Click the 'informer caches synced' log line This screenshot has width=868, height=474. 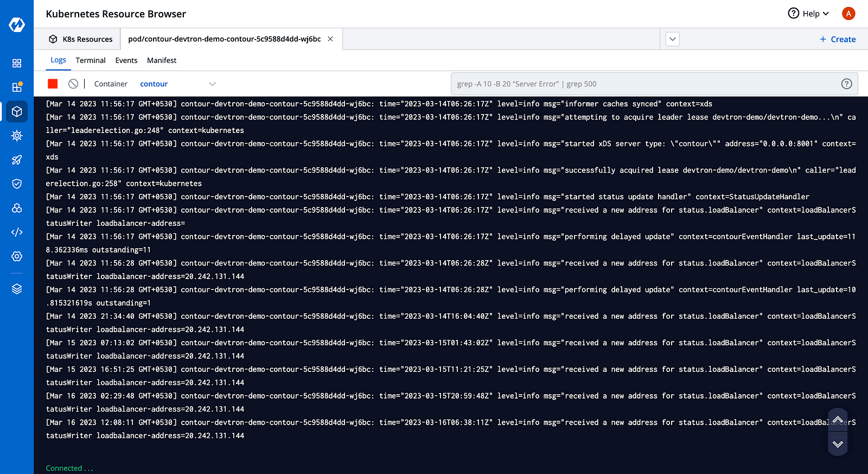379,104
